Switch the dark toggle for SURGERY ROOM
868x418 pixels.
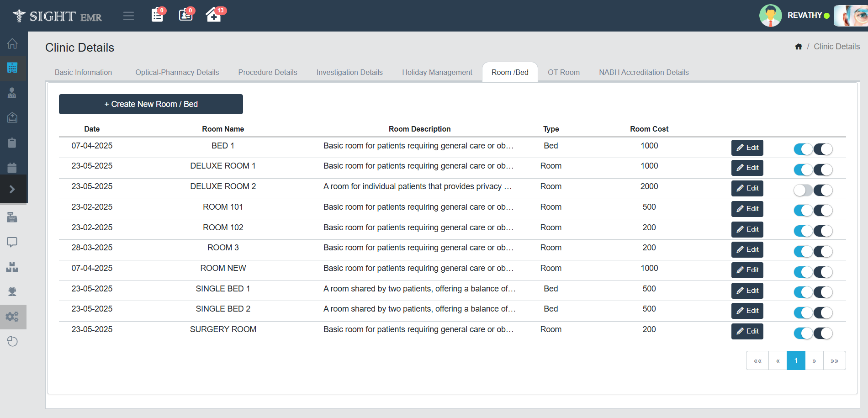(x=823, y=333)
